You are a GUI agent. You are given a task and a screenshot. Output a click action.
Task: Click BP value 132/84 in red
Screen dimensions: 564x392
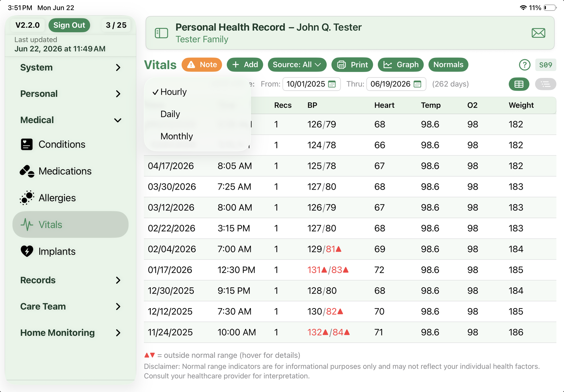pyautogui.click(x=329, y=332)
